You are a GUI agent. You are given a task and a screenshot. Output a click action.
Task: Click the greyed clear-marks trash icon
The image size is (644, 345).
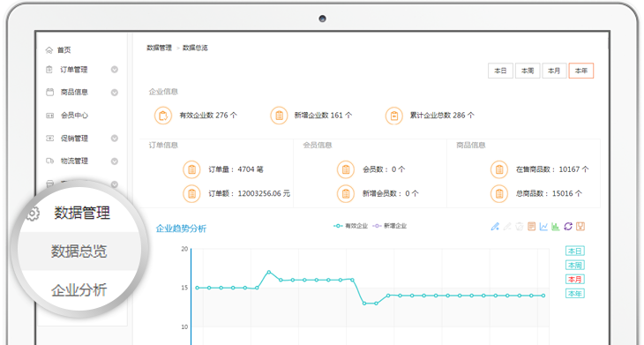click(519, 226)
